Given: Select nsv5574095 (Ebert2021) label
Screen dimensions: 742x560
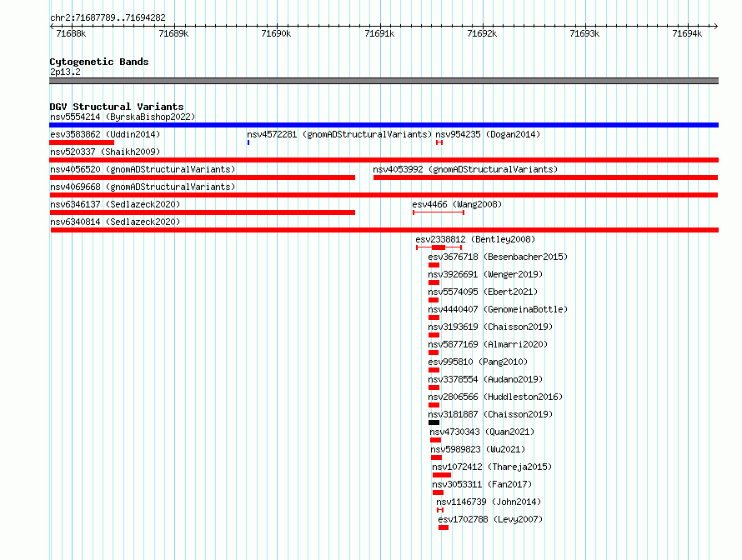Looking at the screenshot, I should click(483, 292).
